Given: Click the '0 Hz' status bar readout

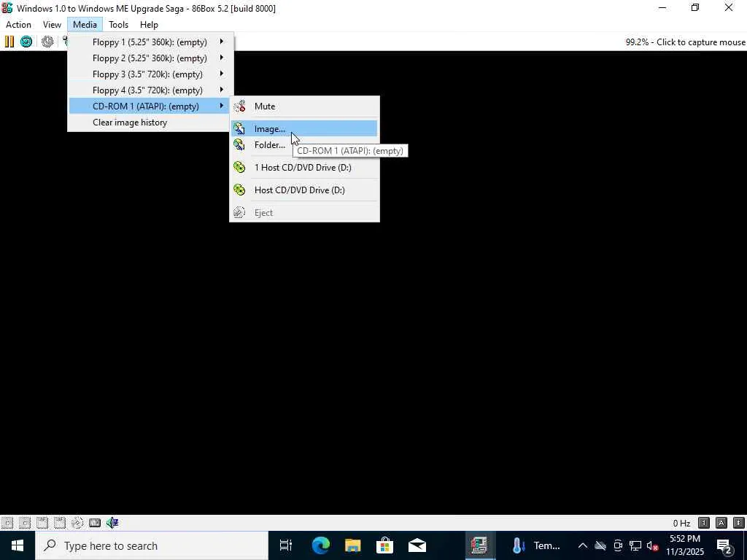Looking at the screenshot, I should pyautogui.click(x=681, y=523).
